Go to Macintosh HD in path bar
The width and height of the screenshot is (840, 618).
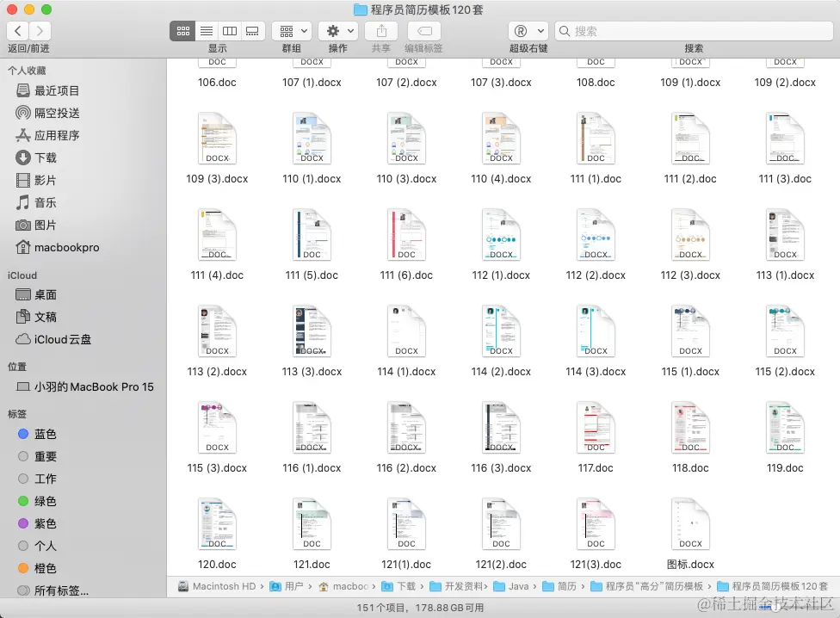click(218, 586)
